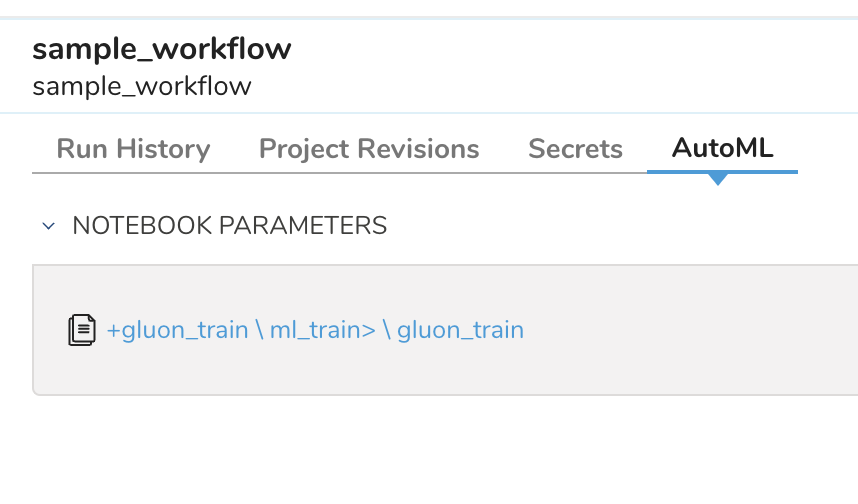Viewport: 858px width, 504px height.
Task: Click the second backslash separator in the path
Action: pyautogui.click(x=386, y=330)
